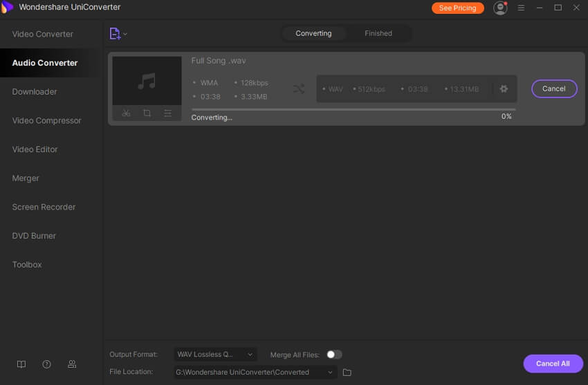Click the 0% progress value

point(506,116)
